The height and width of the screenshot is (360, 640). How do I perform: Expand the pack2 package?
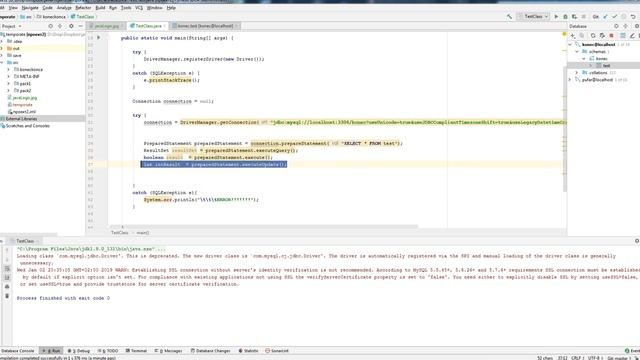tap(8, 91)
